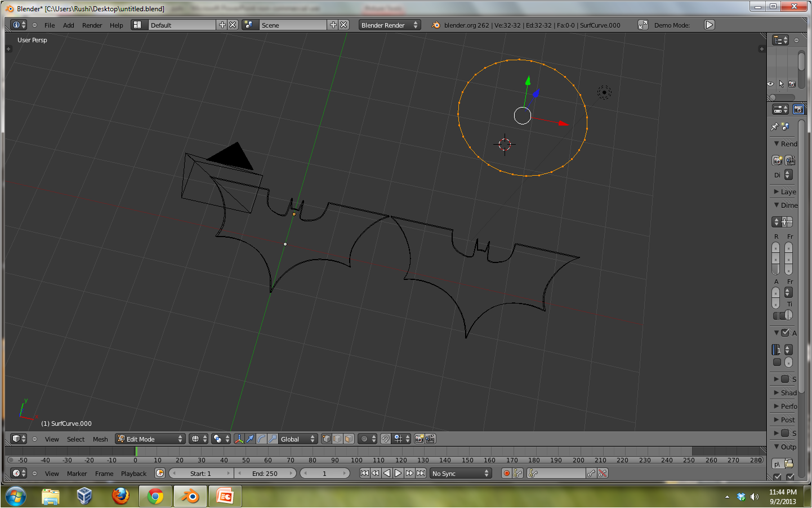The image size is (812, 508).
Task: Click the Blender logo in info header
Action: [x=436, y=25]
